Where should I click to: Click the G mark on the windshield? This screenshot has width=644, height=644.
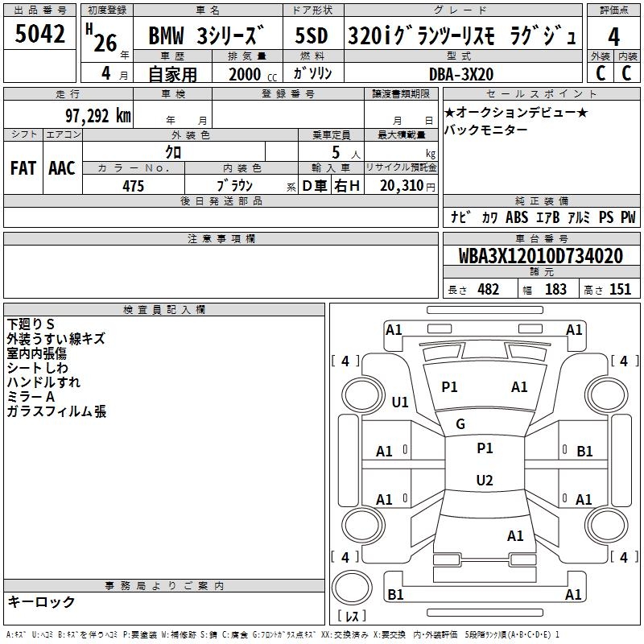pos(460,424)
